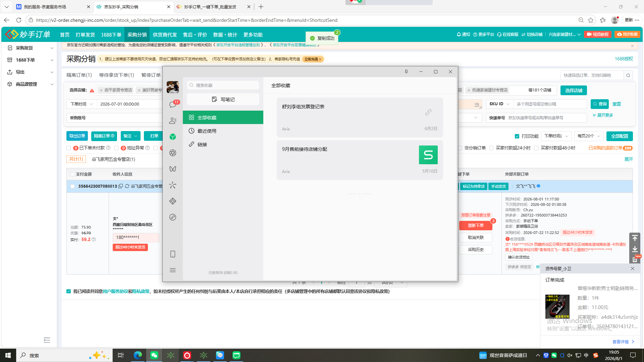Click WeChat icon in taskbar
The image size is (644, 362).
154,355
